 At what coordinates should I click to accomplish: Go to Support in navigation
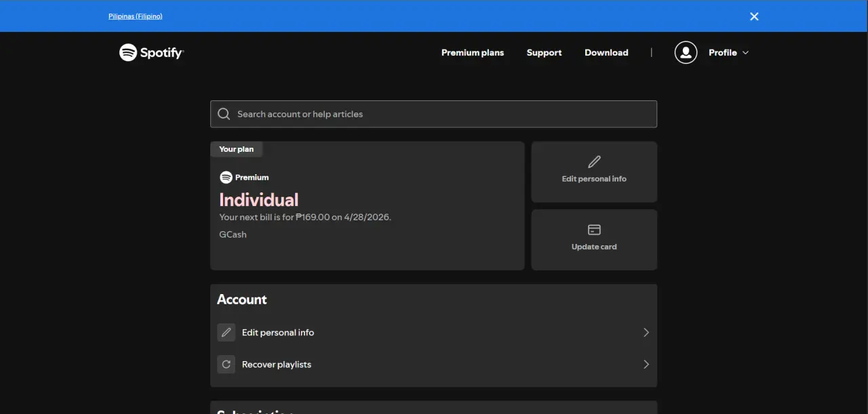[544, 53]
